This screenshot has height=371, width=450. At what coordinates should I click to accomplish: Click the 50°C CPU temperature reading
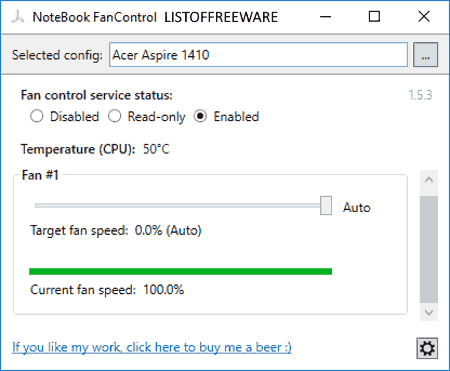(x=156, y=149)
